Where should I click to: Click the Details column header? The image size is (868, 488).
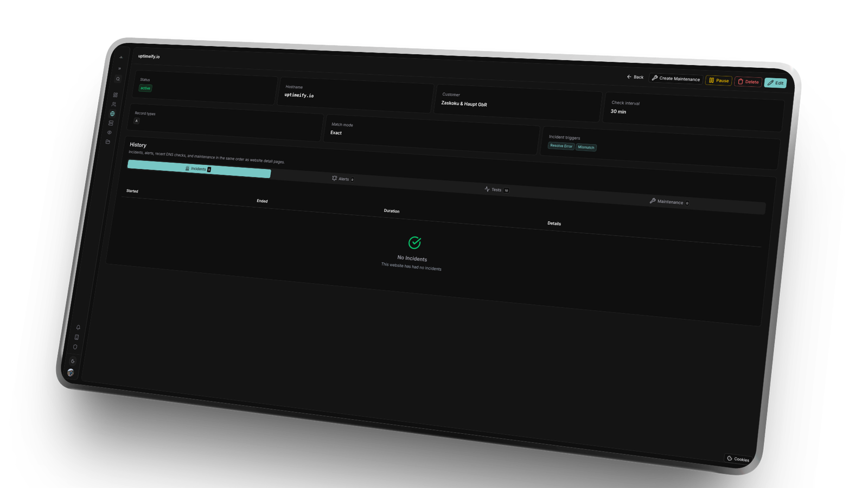554,223
